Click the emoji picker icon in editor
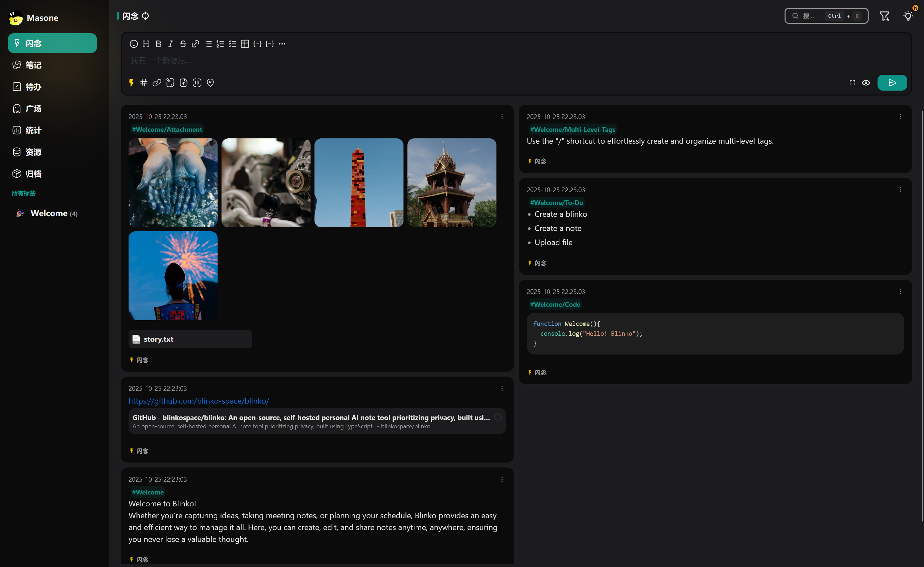The width and height of the screenshot is (924, 567). [x=134, y=44]
